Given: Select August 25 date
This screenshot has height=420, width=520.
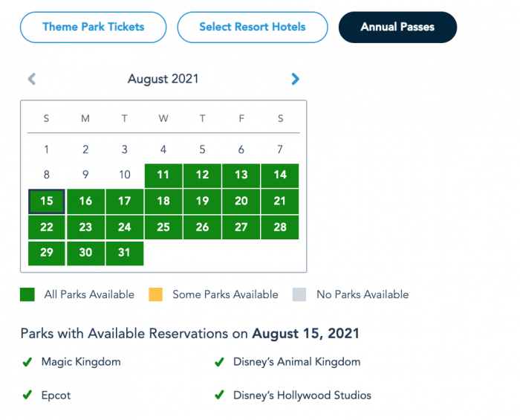Looking at the screenshot, I should (163, 227).
